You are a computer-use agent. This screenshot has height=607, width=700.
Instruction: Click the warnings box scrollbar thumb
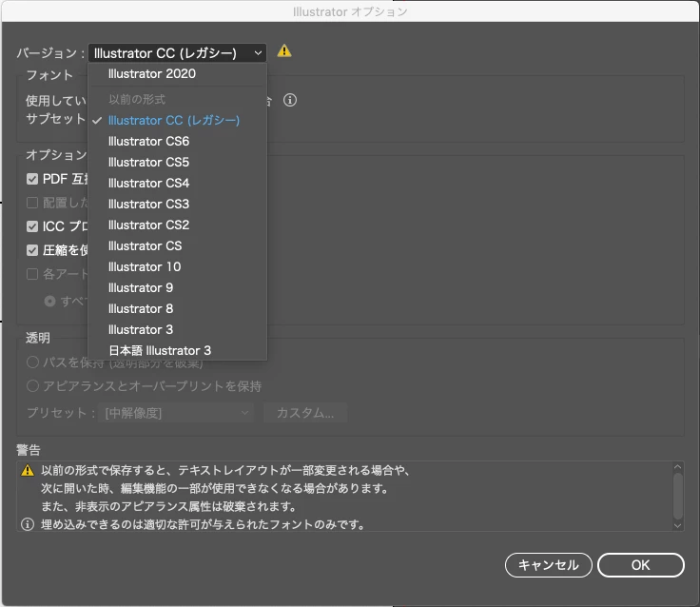(x=678, y=495)
